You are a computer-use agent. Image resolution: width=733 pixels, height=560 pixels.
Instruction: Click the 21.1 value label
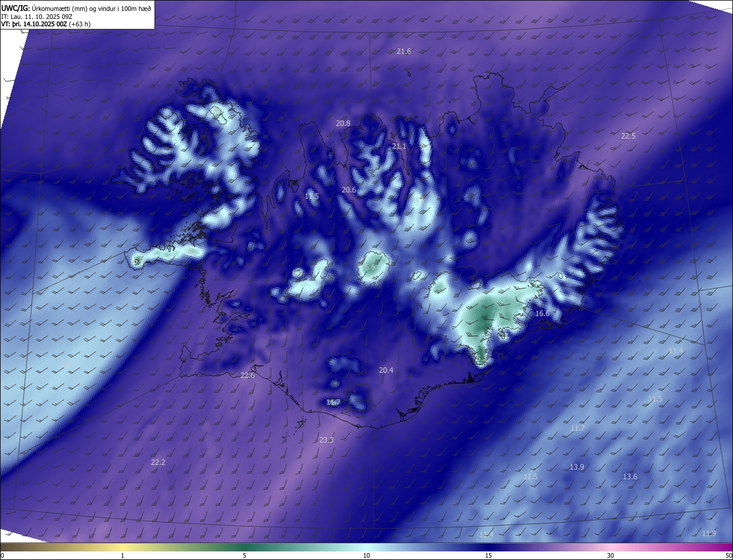point(399,147)
